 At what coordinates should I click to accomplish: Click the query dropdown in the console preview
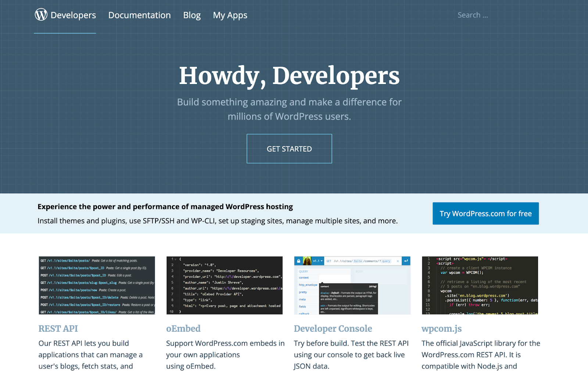386,261
